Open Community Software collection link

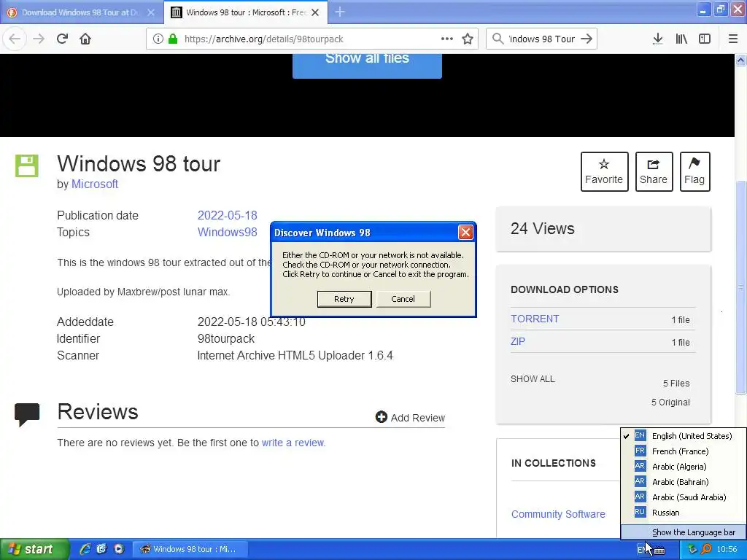[558, 514]
